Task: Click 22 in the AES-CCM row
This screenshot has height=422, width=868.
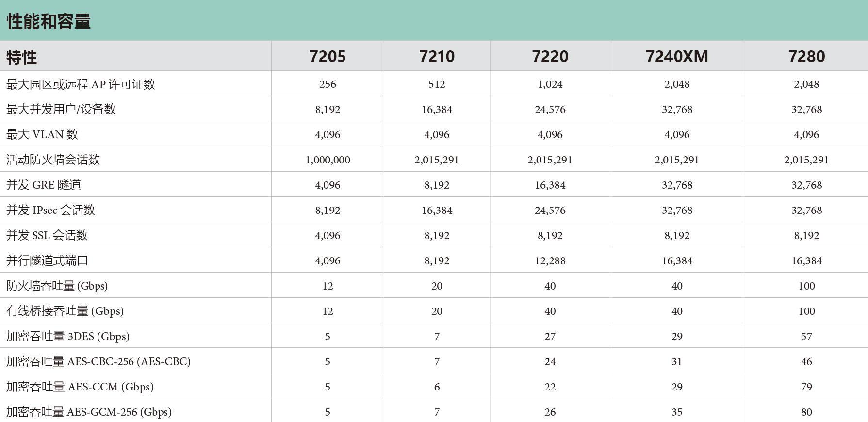Action: pos(550,387)
